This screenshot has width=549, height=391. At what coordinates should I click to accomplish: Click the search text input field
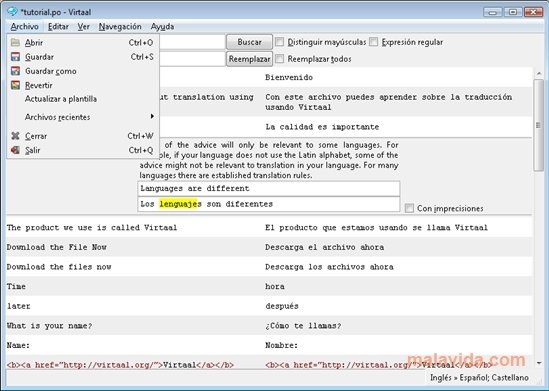pos(192,42)
